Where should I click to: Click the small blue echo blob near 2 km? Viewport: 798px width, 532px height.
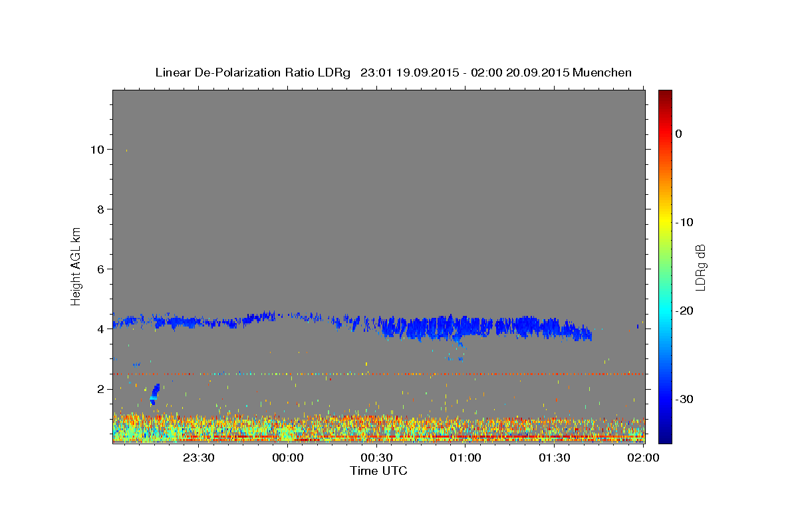[x=154, y=394]
